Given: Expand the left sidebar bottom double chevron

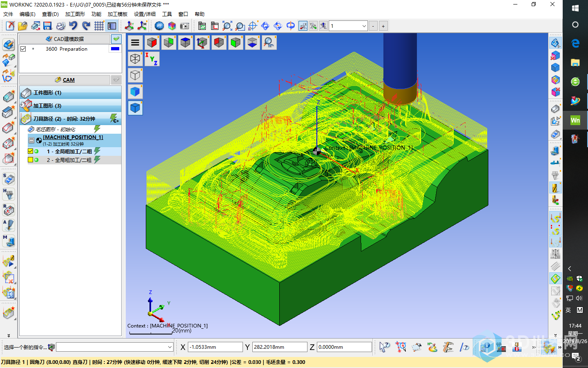Looking at the screenshot, I should pyautogui.click(x=9, y=336).
